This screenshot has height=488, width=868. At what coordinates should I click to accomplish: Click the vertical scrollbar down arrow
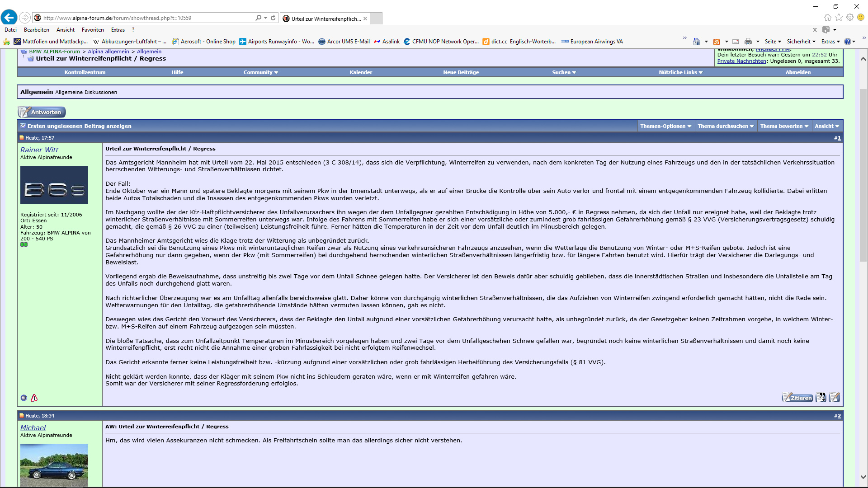tap(863, 477)
